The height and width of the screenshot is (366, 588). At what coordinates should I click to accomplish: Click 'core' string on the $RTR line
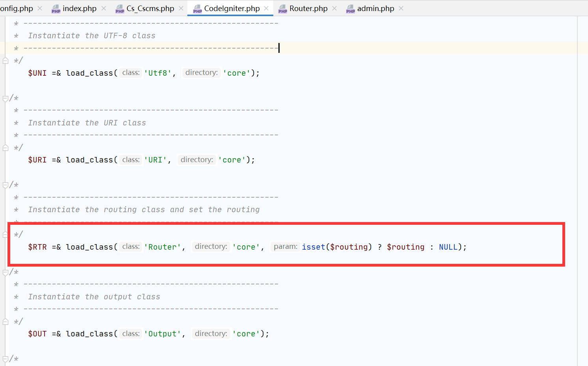point(246,247)
